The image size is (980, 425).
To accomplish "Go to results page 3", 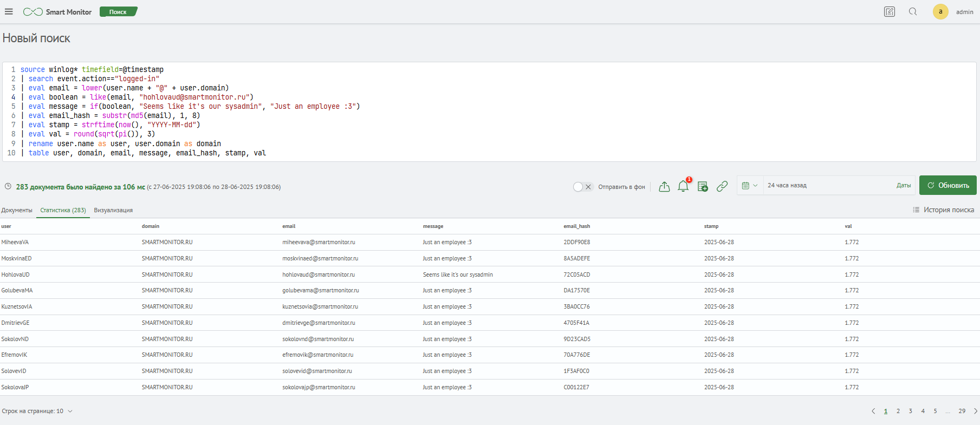I will tap(911, 411).
